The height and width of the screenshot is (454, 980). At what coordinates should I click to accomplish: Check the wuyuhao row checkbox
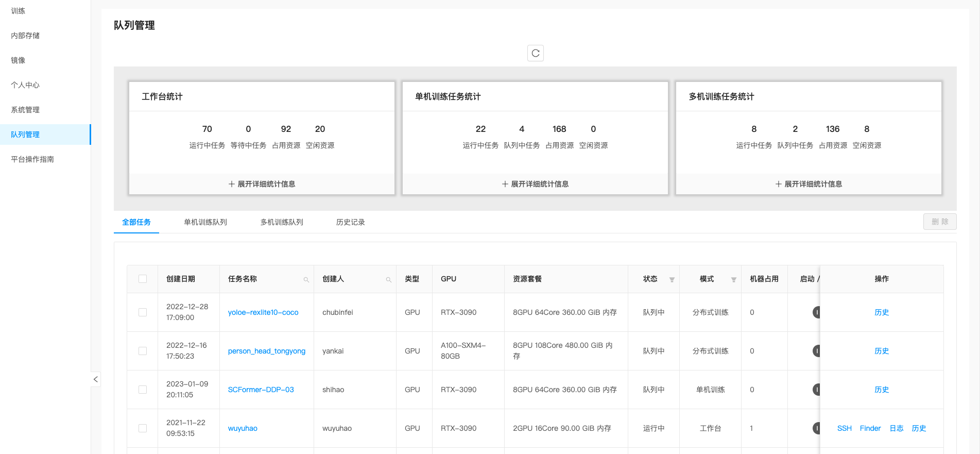143,428
